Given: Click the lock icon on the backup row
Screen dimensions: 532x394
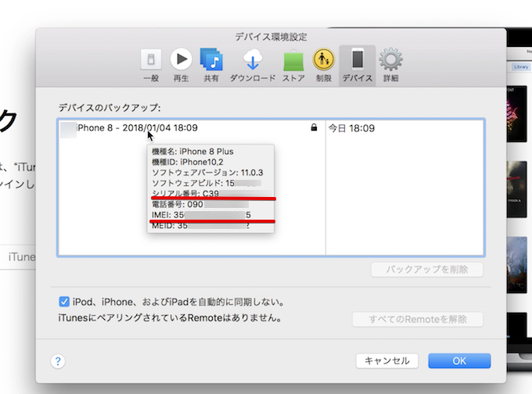Looking at the screenshot, I should click(314, 127).
